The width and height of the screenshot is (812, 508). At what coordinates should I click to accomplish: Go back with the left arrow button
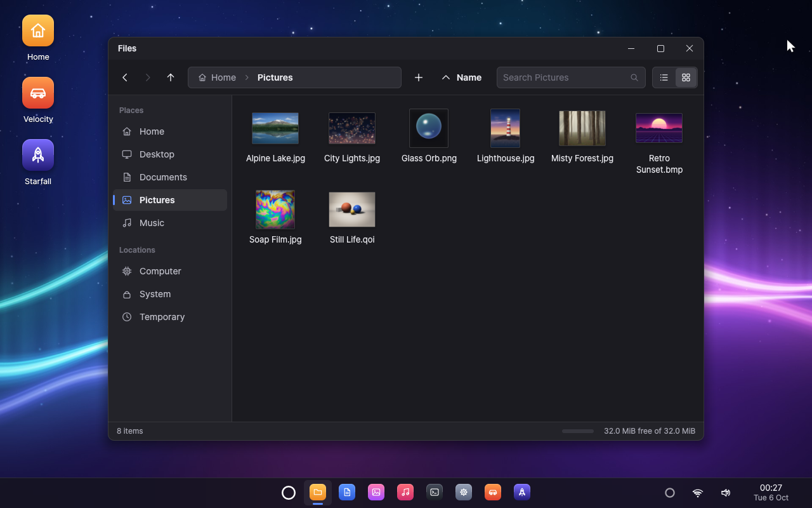(125, 77)
